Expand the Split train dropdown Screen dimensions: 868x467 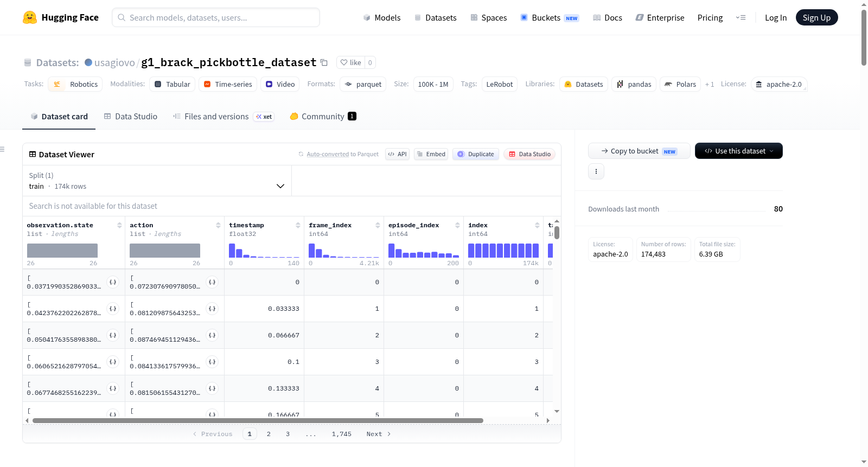tap(157, 181)
